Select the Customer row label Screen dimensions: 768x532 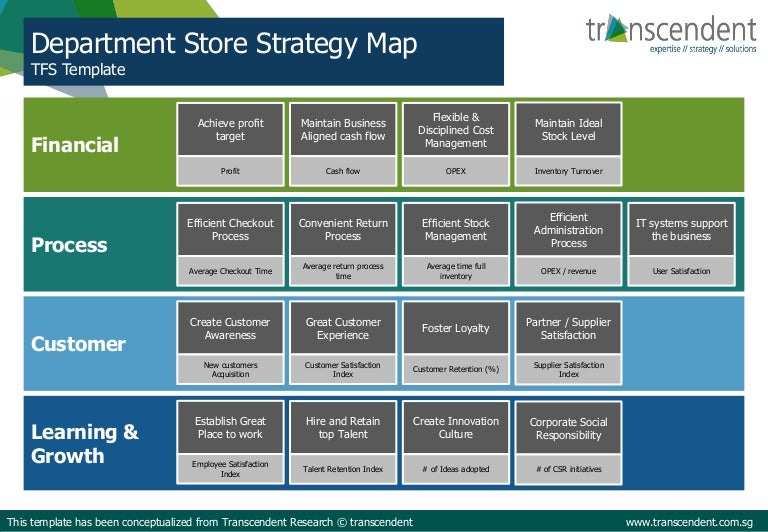click(x=78, y=344)
